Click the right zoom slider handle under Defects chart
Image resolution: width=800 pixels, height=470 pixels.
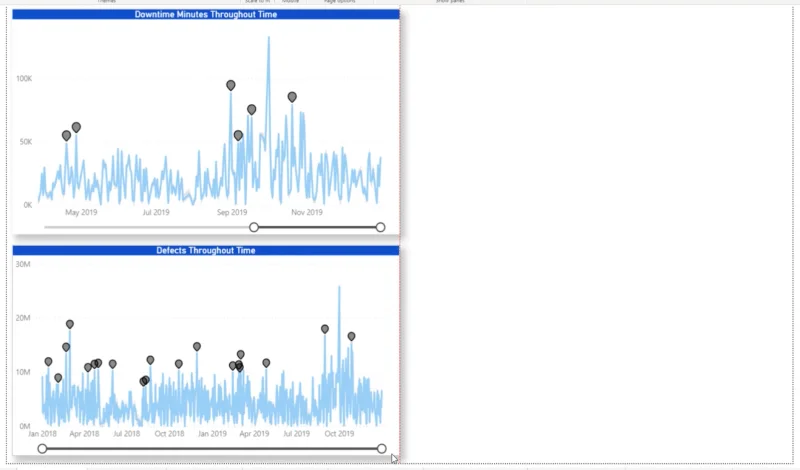(x=382, y=449)
